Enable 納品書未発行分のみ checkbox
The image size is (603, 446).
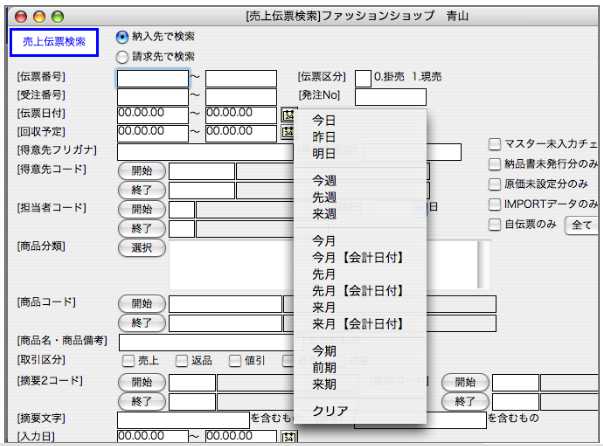495,164
